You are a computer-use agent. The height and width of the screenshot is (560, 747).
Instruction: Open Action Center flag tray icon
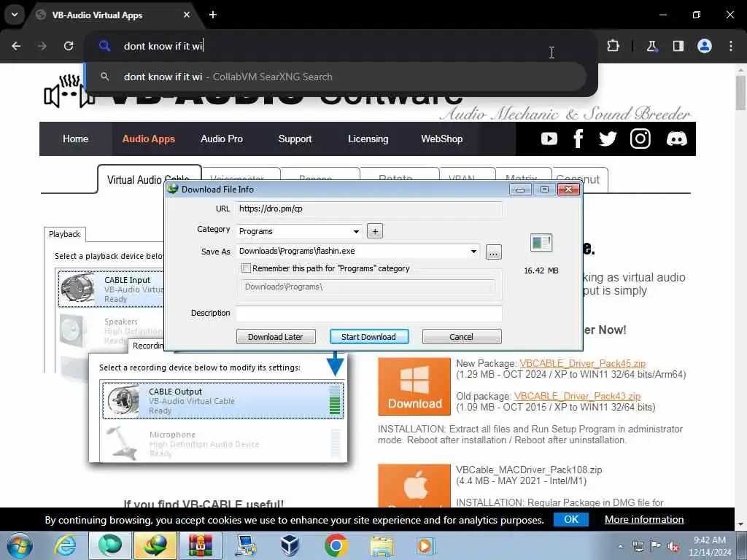click(656, 546)
